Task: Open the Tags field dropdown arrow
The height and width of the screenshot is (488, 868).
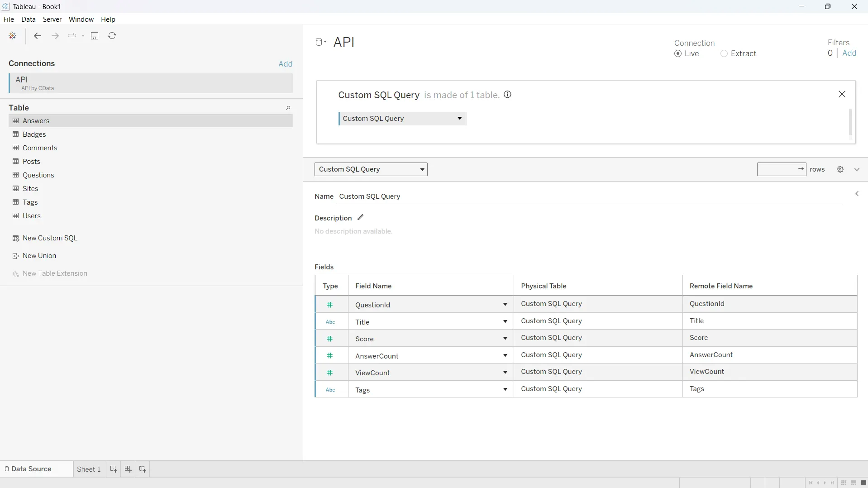Action: 505,390
